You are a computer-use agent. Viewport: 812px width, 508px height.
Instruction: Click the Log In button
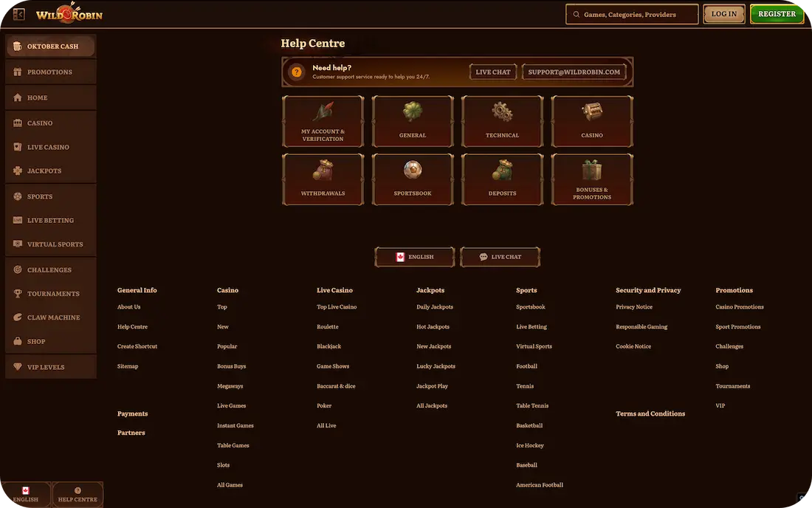(x=723, y=14)
